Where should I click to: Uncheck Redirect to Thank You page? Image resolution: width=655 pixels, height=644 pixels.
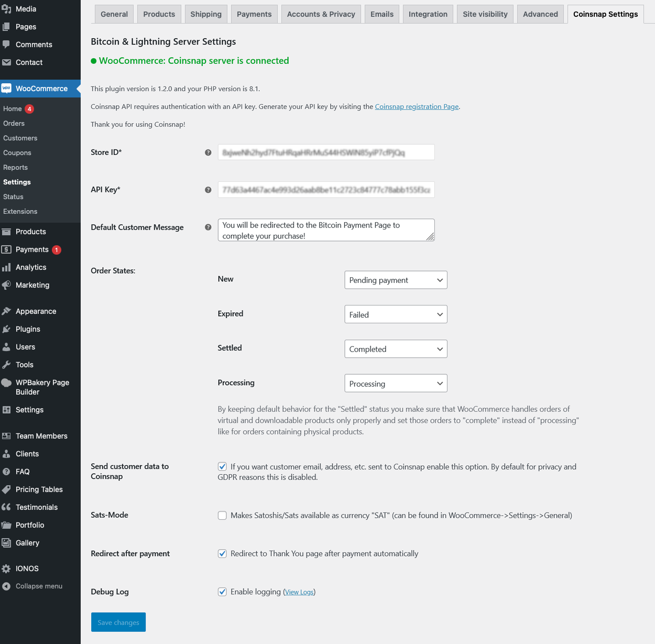coord(222,554)
